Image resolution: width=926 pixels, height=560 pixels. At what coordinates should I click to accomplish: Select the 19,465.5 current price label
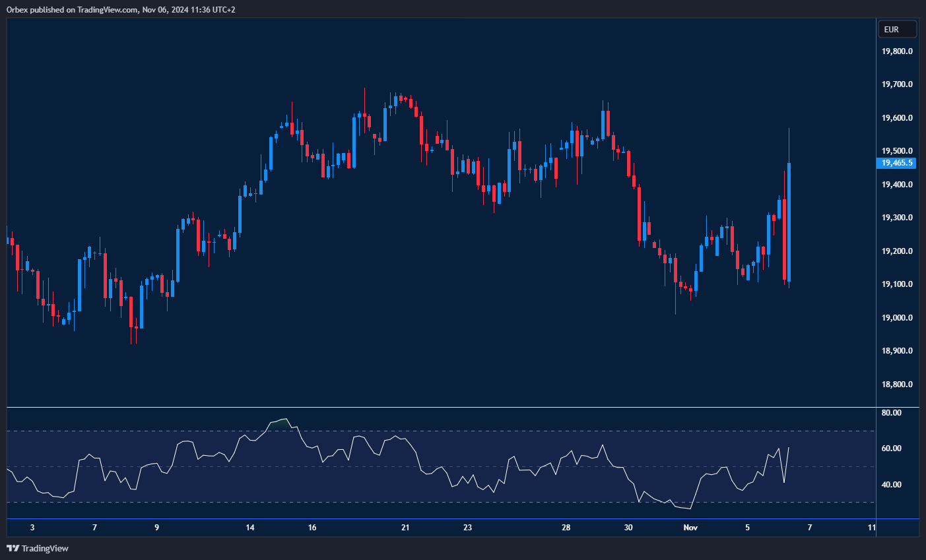pos(896,163)
